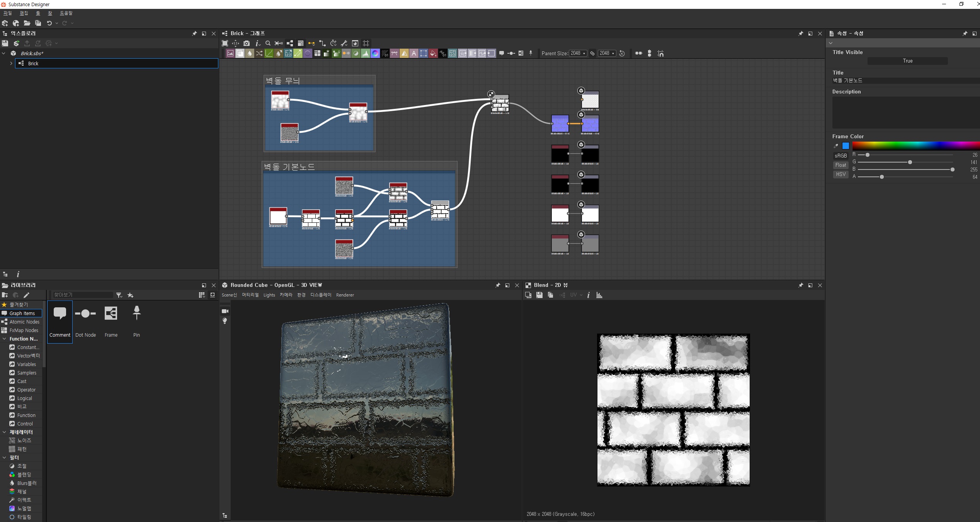Image resolution: width=980 pixels, height=522 pixels.
Task: Open histogram in 2D view toolbar
Action: tap(599, 295)
